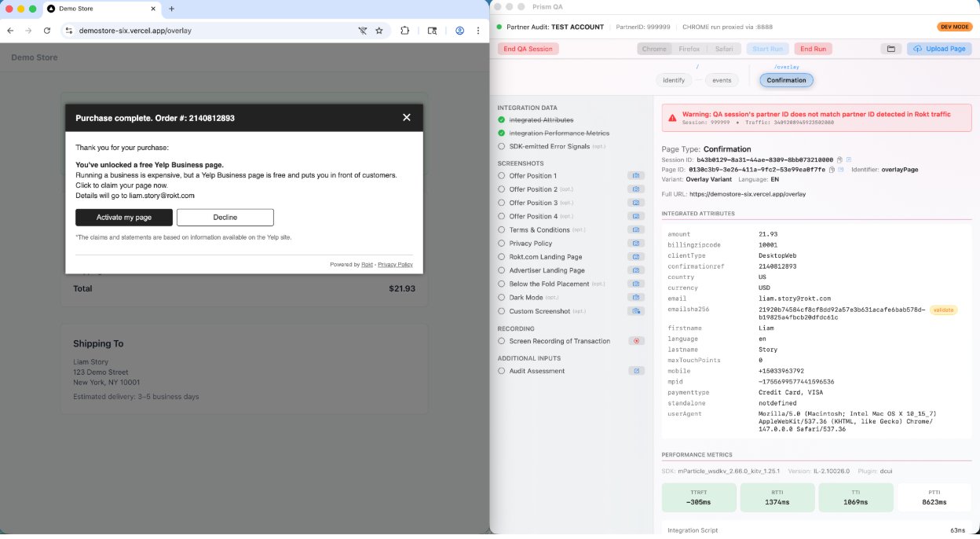Image resolution: width=980 pixels, height=539 pixels.
Task: Click the End Run button
Action: pyautogui.click(x=814, y=49)
